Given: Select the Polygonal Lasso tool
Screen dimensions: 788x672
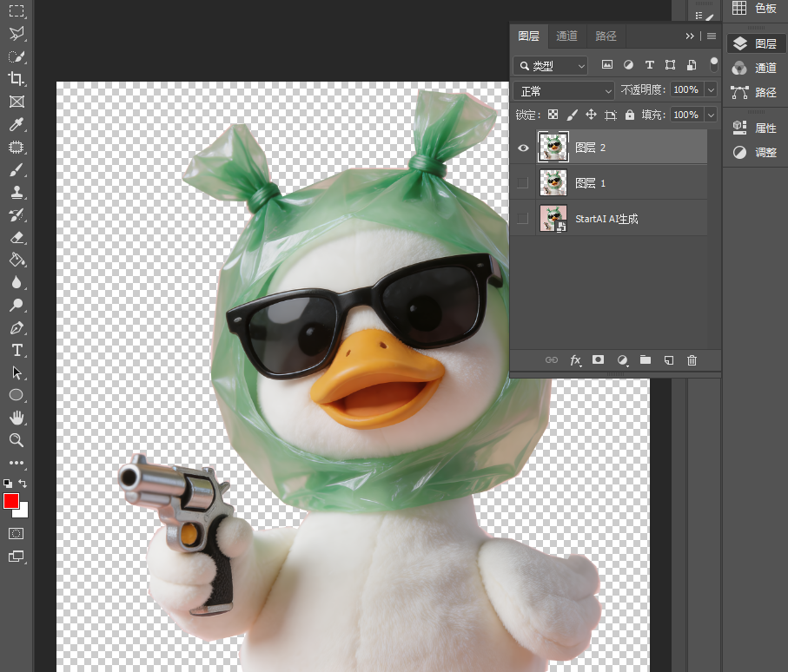Looking at the screenshot, I should [x=17, y=34].
